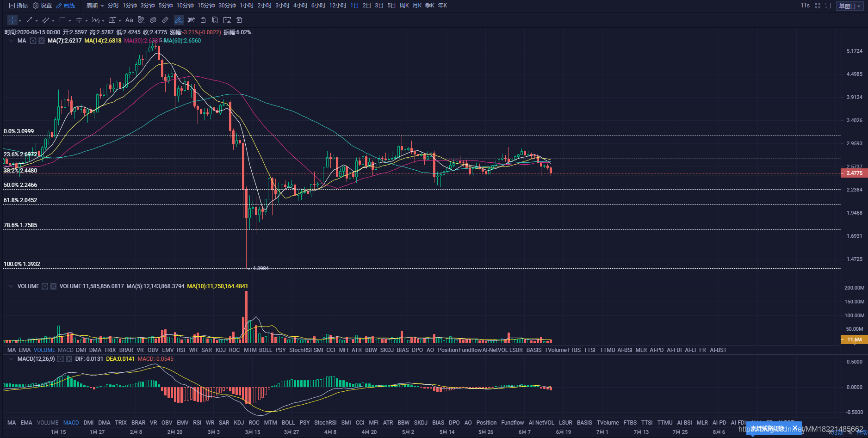This screenshot has width=868, height=438.
Task: Select BOLL in the volume panel indicator row
Action: tap(266, 350)
